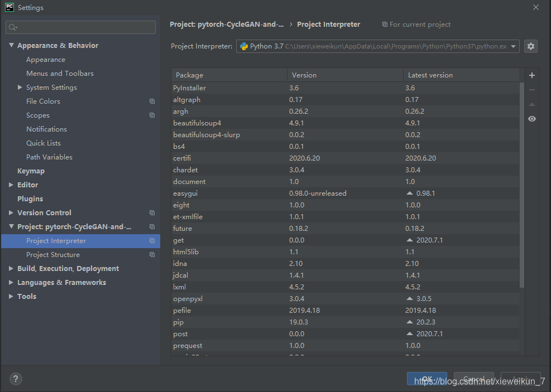Click the search magnifier icon
This screenshot has height=392, width=551.
tap(13, 27)
